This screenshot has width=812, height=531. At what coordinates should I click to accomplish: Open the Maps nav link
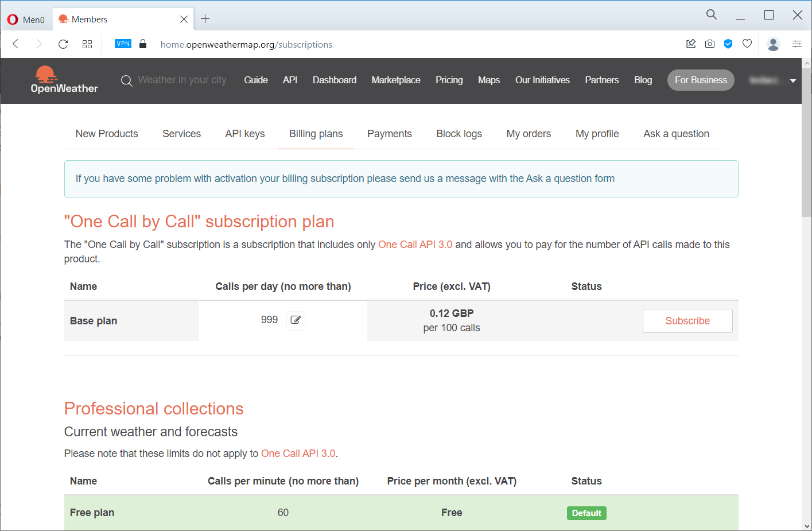tap(489, 80)
